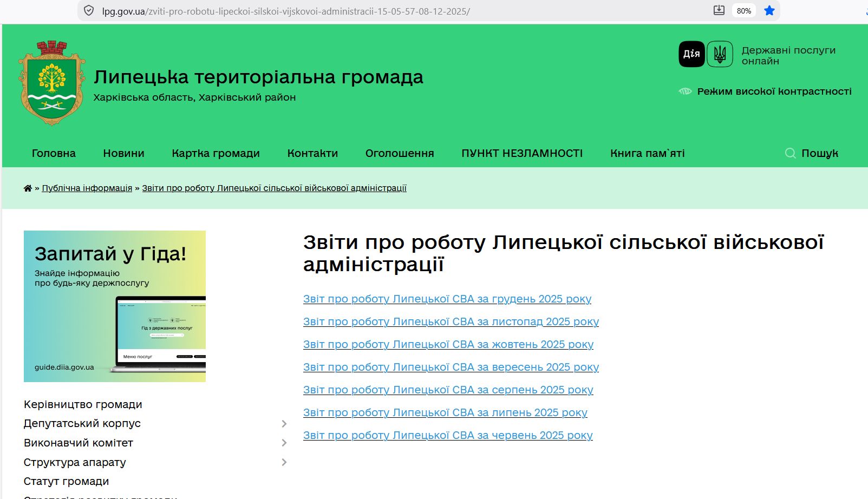Expand Виконавчий комітет submenu chevron
The image size is (868, 499).
click(284, 443)
